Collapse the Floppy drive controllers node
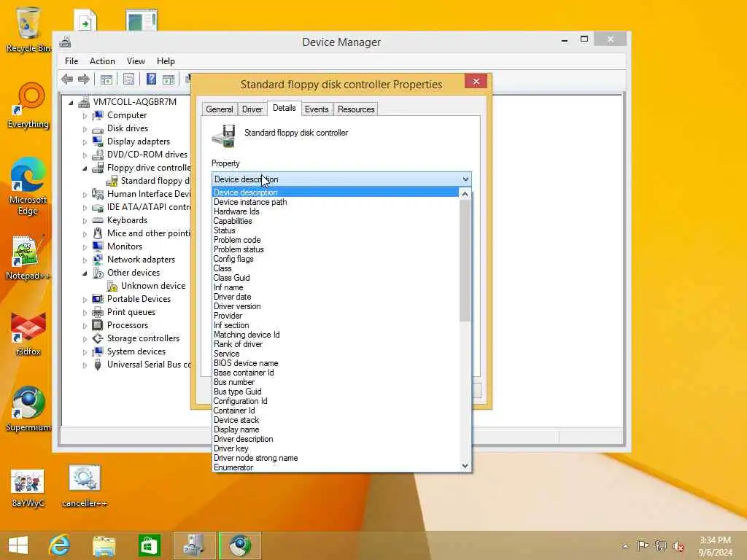The height and width of the screenshot is (560, 747). [85, 168]
